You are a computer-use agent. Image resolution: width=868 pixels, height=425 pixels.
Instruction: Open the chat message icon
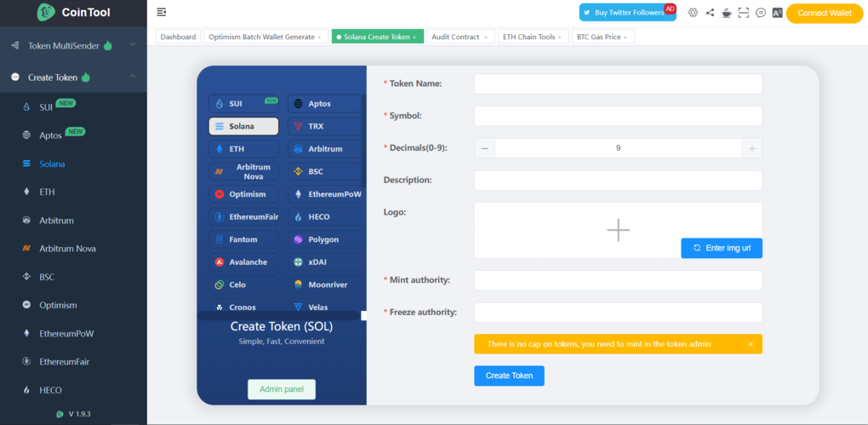click(761, 13)
